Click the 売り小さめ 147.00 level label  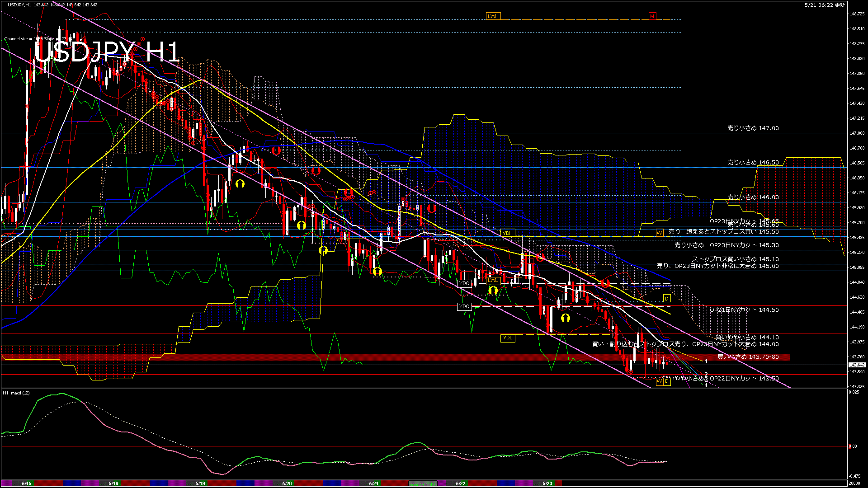(753, 128)
